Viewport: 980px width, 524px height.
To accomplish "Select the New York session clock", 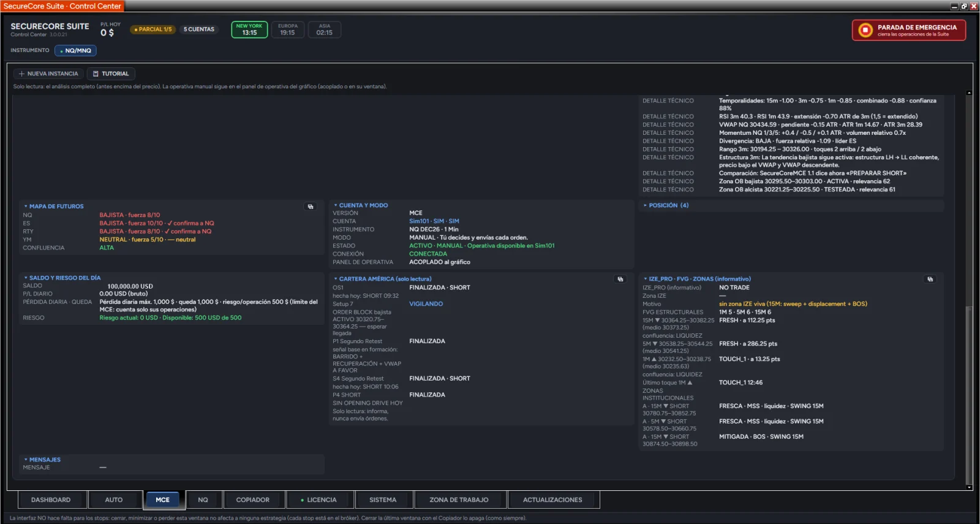I will [249, 29].
